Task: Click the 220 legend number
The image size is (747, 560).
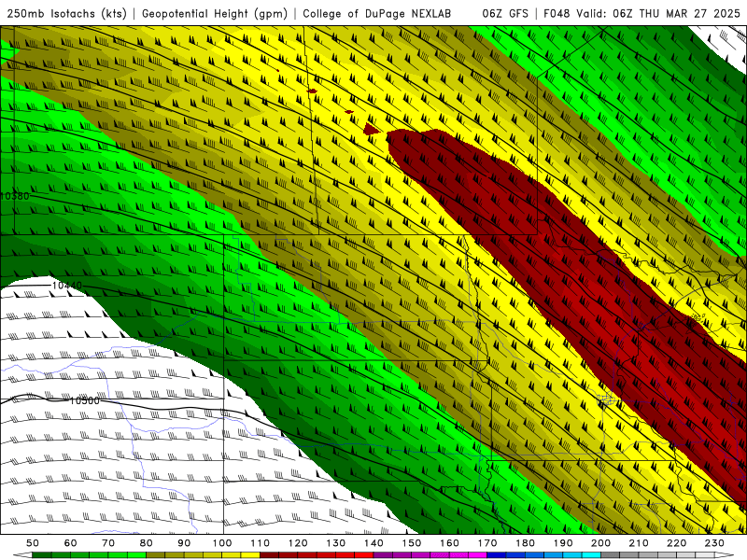Action: (x=676, y=543)
